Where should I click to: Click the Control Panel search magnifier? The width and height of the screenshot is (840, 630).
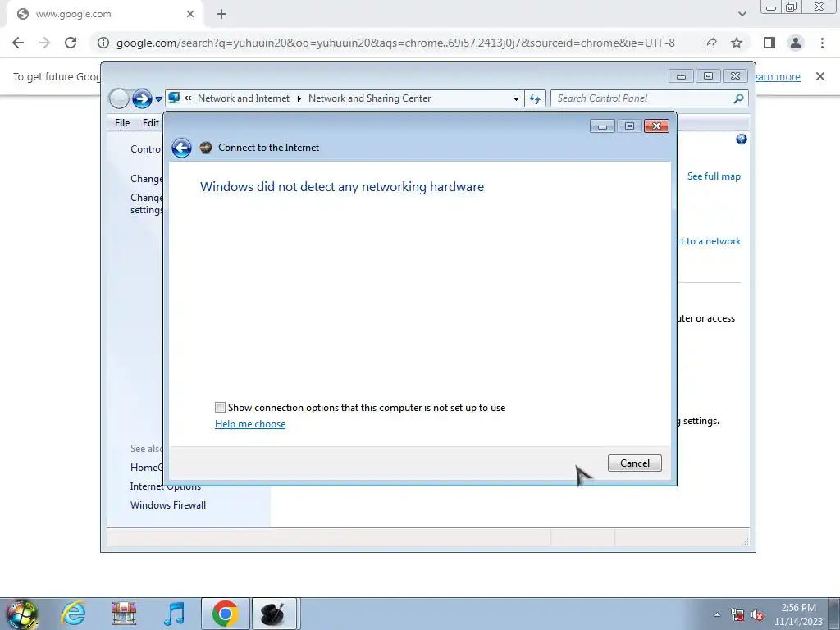739,98
